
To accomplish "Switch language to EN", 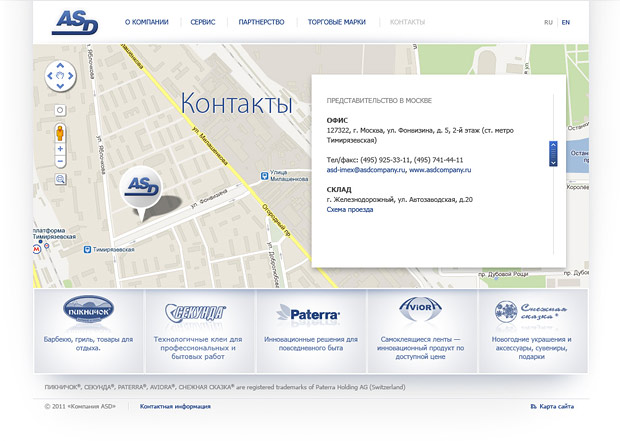I will [566, 23].
